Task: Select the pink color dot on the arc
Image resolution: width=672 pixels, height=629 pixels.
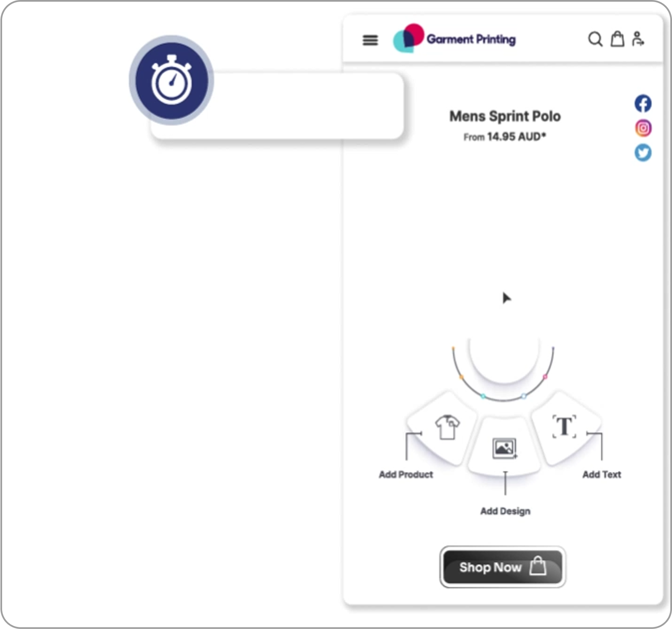Action: pyautogui.click(x=545, y=376)
